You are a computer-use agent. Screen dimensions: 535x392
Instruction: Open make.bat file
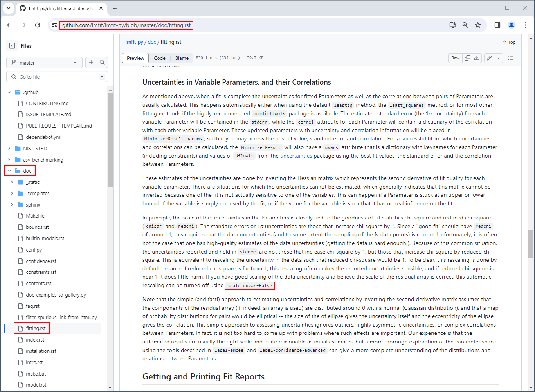[36, 374]
